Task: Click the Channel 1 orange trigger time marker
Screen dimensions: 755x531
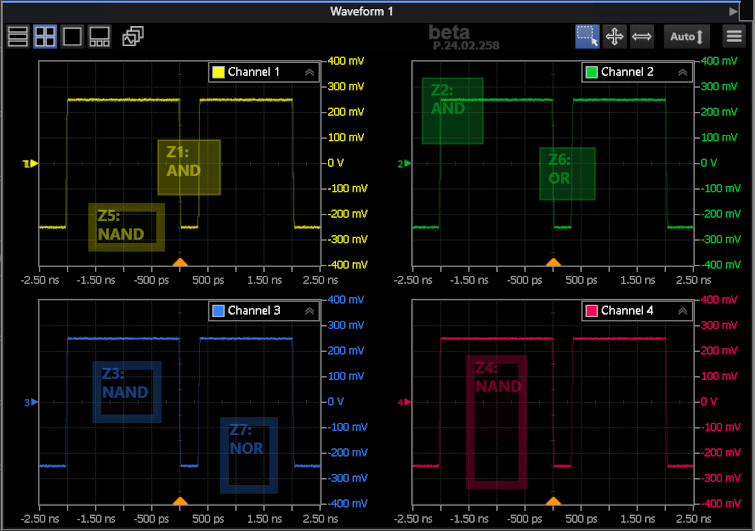Action: point(180,262)
